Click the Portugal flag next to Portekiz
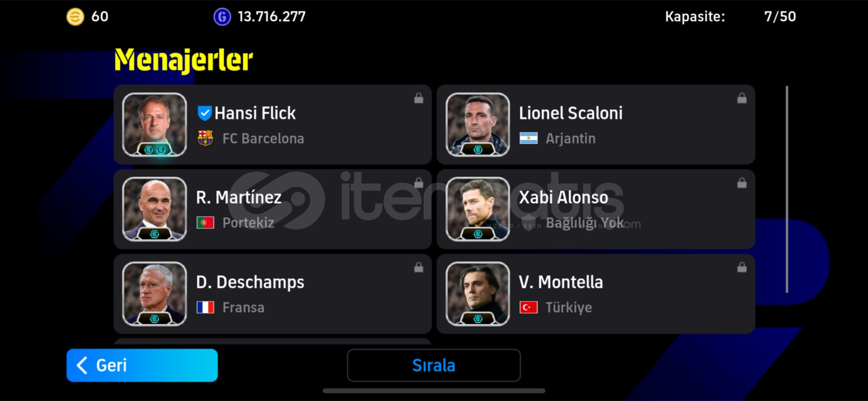The width and height of the screenshot is (868, 401). [x=205, y=222]
